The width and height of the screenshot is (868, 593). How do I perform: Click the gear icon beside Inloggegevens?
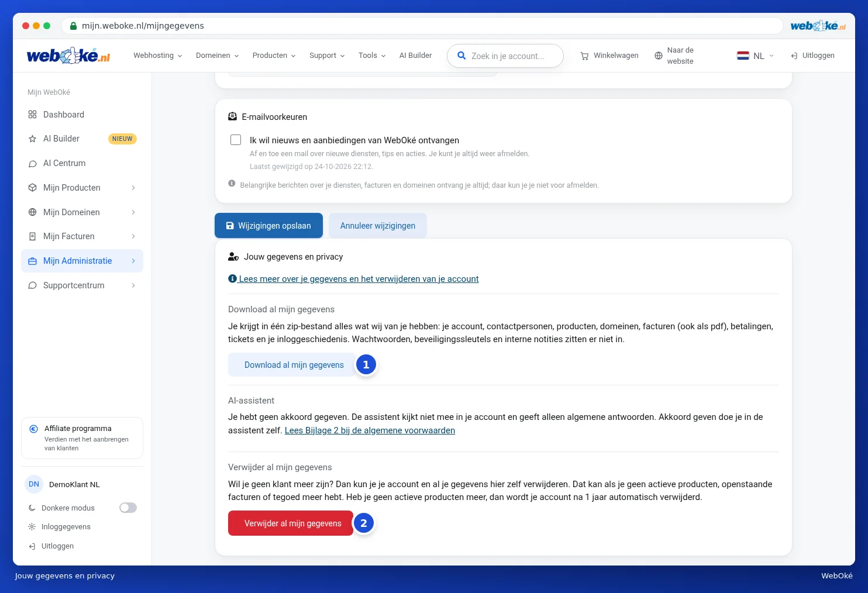coord(32,527)
